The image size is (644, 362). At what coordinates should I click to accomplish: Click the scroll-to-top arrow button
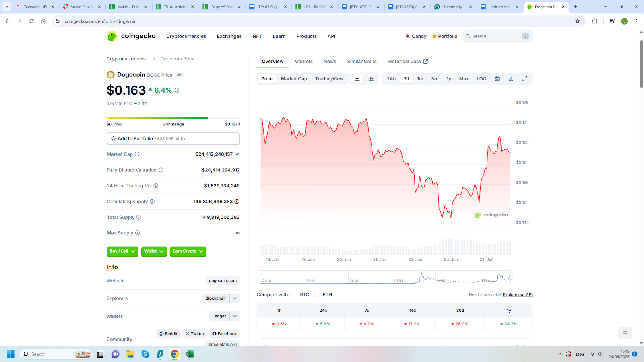pos(625,333)
